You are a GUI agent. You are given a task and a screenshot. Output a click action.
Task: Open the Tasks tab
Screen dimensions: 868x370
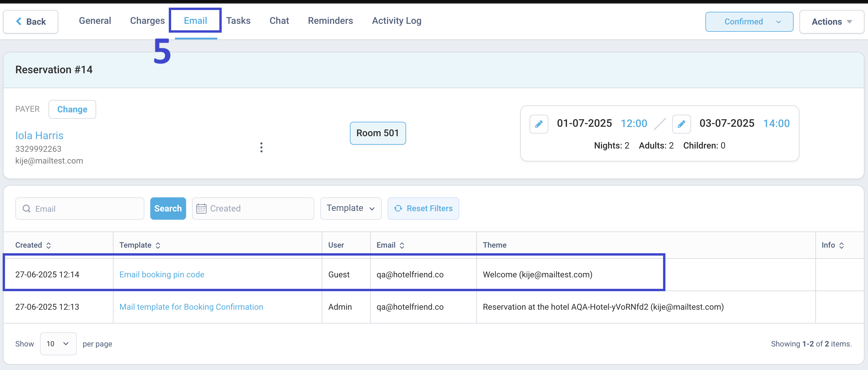coord(238,21)
